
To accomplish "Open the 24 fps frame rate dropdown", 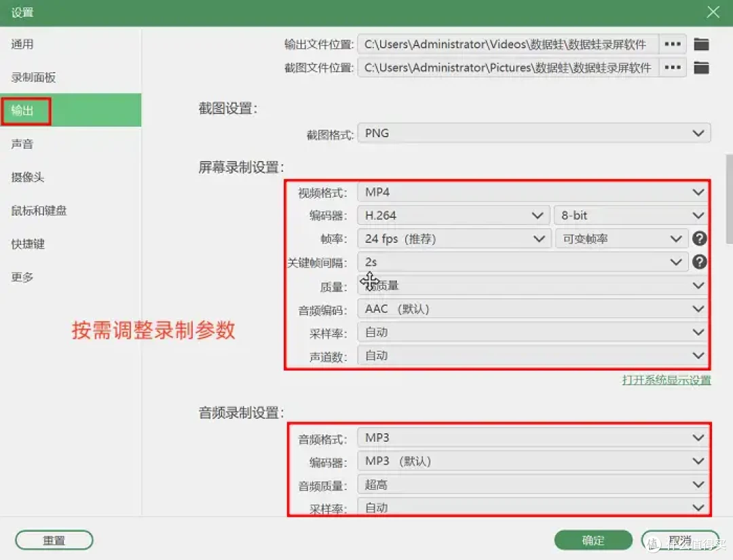I will coord(454,239).
